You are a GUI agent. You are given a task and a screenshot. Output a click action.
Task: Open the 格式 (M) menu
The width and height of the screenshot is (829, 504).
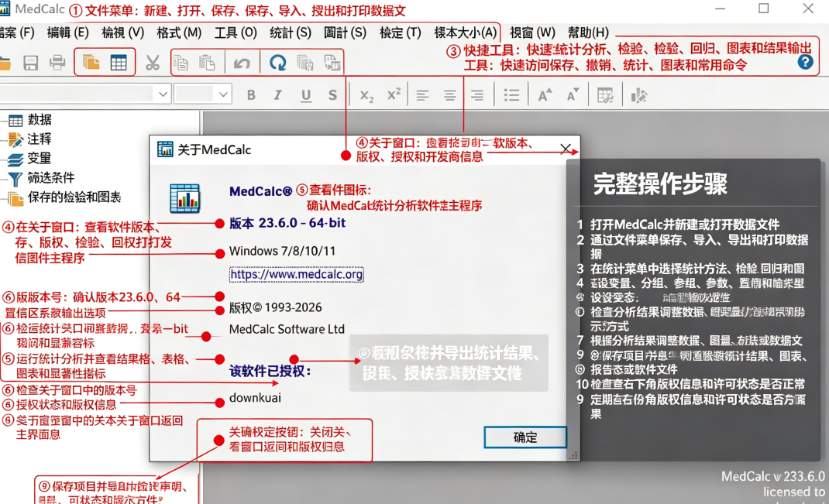[x=179, y=33]
